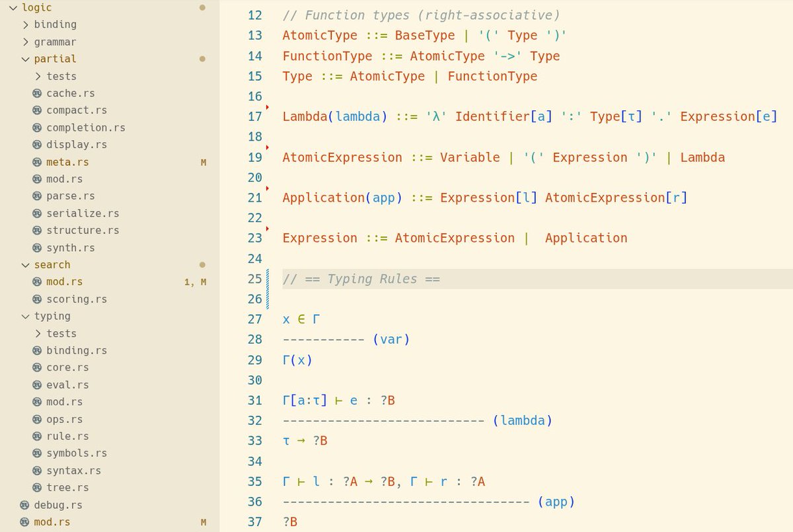Open scoring.rs file
The height and width of the screenshot is (532, 793).
(77, 299)
